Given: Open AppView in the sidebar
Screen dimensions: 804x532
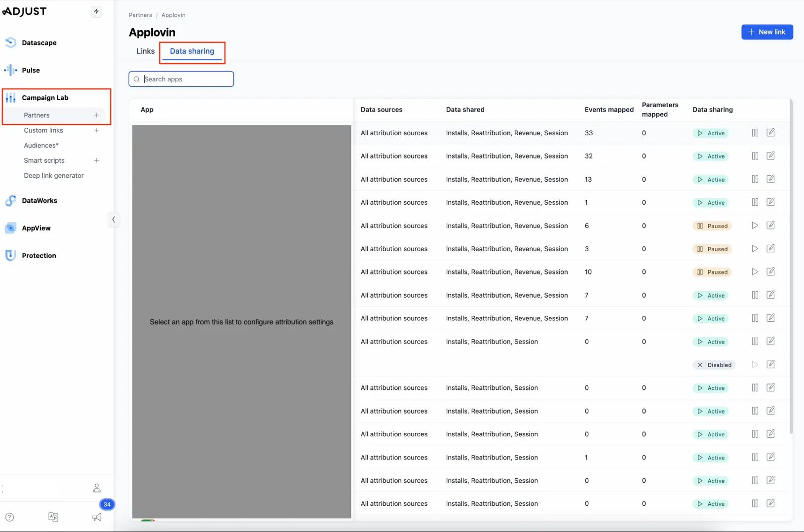Looking at the screenshot, I should (x=36, y=228).
